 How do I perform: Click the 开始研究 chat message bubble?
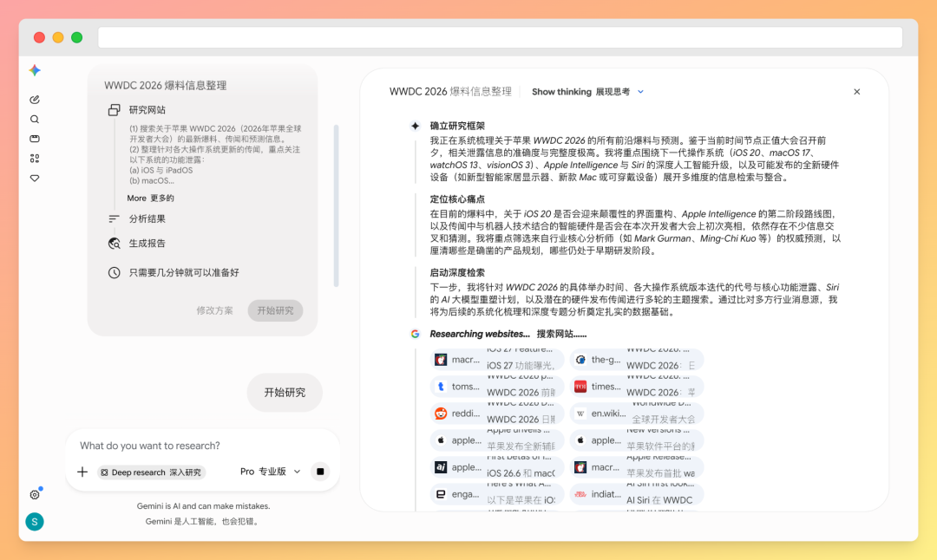[x=285, y=392]
